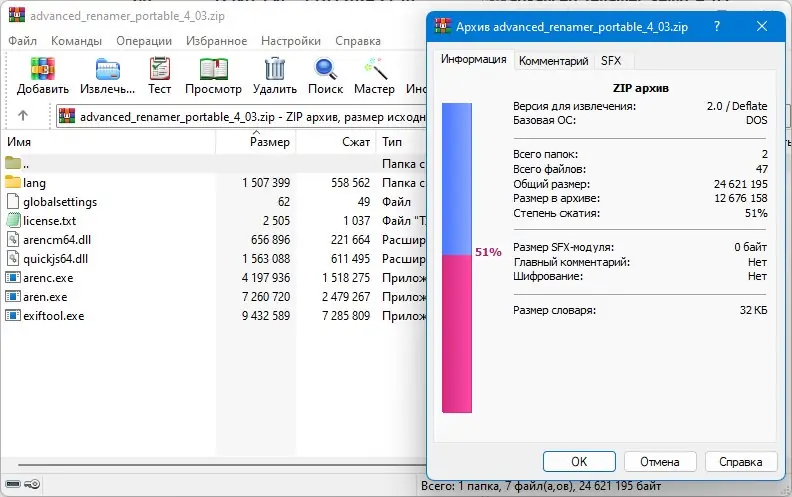Click the exiftool.exe application icon

tap(13, 315)
